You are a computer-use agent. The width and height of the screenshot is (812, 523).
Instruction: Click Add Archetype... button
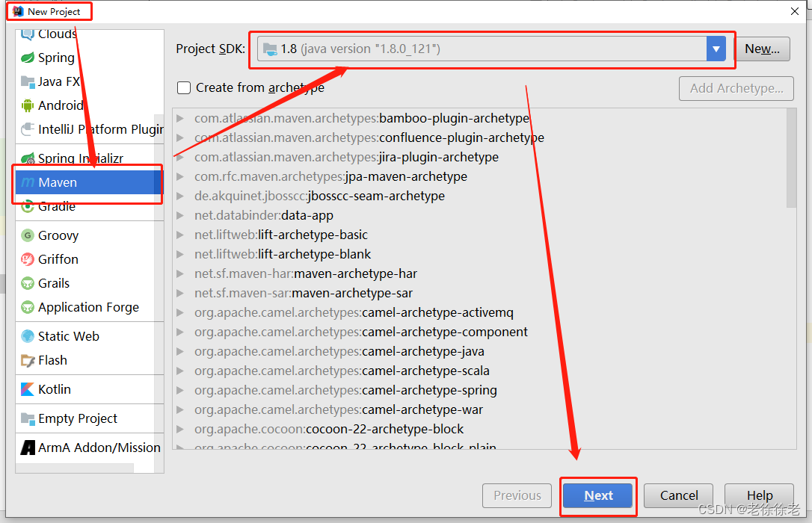click(x=736, y=88)
